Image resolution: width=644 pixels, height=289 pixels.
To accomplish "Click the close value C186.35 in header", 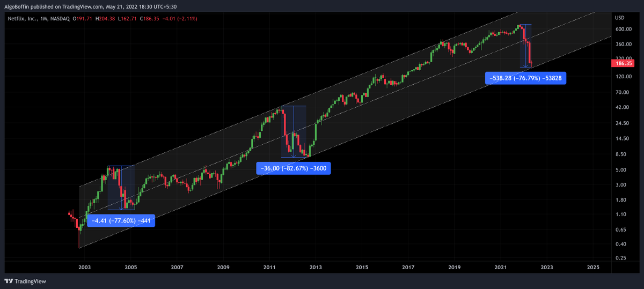I will tap(151, 19).
